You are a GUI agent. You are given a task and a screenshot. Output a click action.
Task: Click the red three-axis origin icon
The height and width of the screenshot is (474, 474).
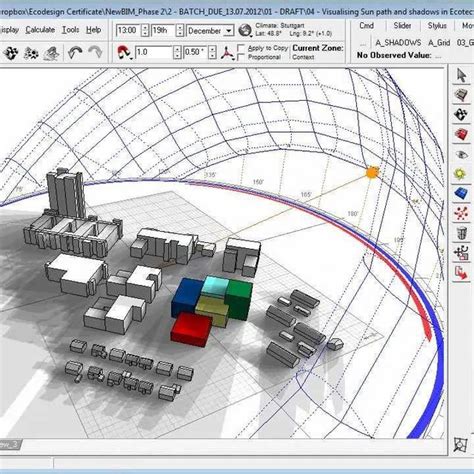[x=227, y=53]
